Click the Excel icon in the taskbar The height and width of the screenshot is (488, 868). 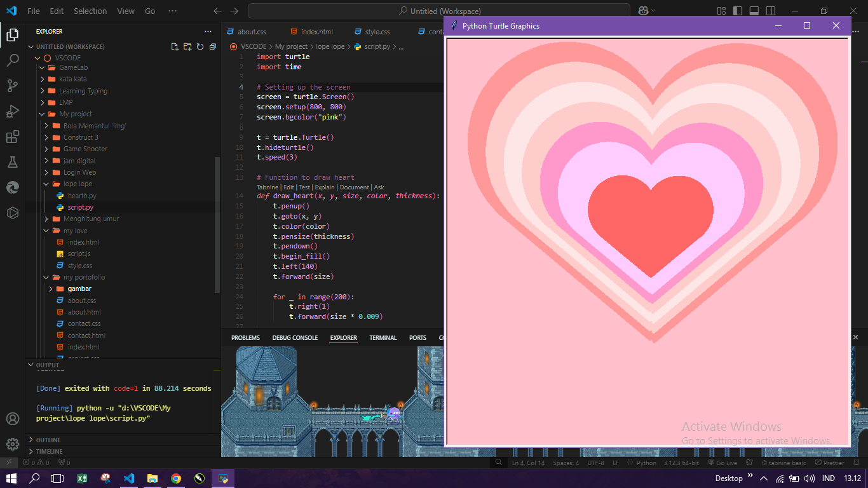click(x=82, y=478)
